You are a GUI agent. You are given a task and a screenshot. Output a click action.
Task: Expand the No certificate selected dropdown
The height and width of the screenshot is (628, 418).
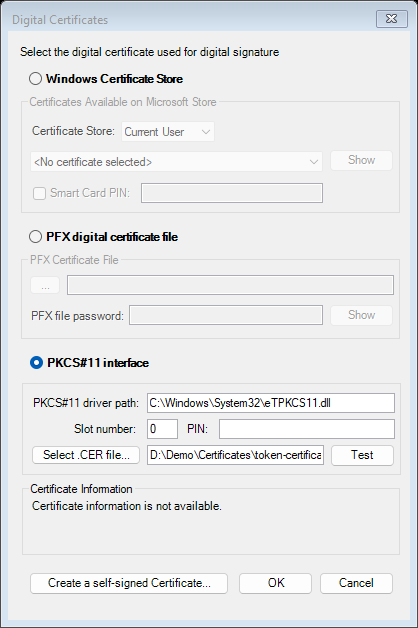[x=176, y=162]
